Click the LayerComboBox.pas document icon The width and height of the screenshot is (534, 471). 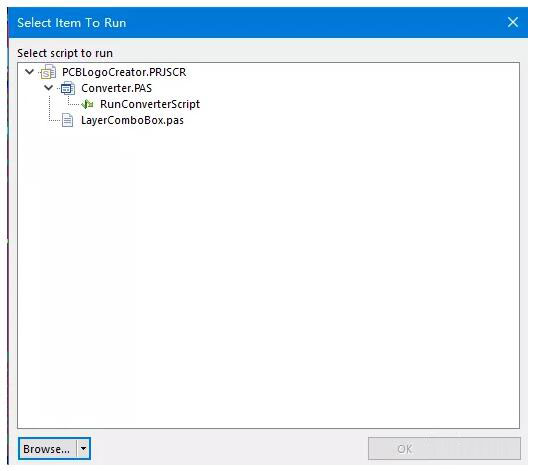coord(67,120)
